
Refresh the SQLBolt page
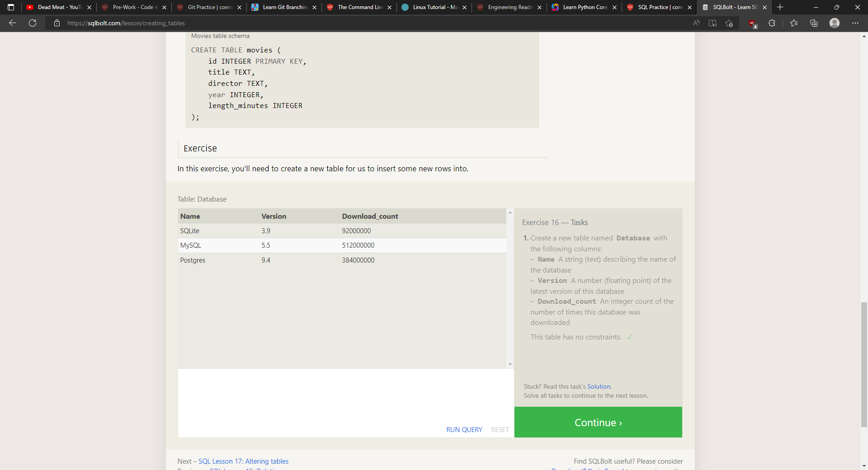tap(33, 23)
